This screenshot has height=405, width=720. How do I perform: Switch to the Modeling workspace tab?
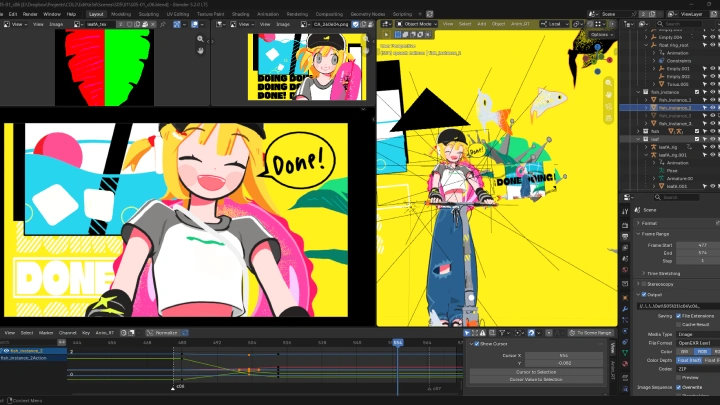click(121, 14)
